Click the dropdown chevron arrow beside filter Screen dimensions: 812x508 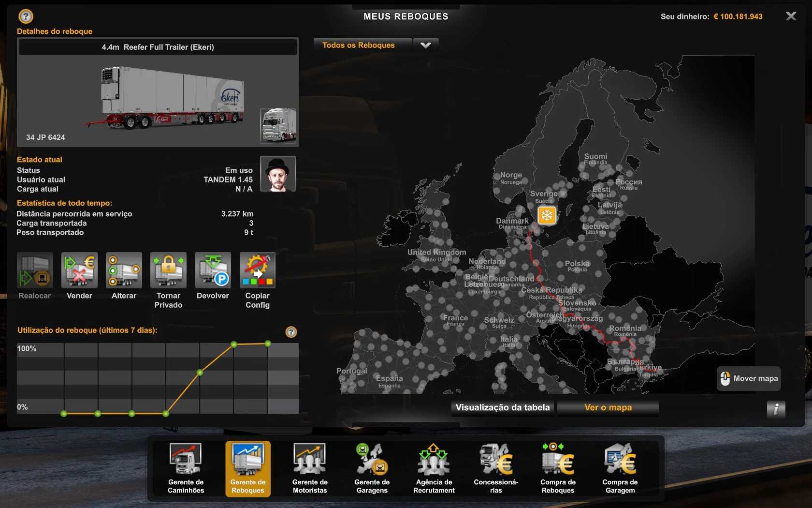[x=425, y=45]
